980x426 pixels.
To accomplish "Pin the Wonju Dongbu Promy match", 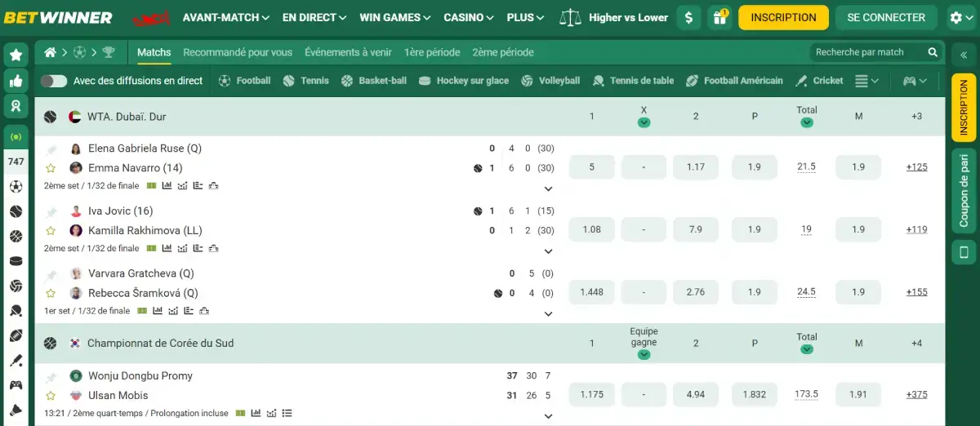I will click(51, 376).
